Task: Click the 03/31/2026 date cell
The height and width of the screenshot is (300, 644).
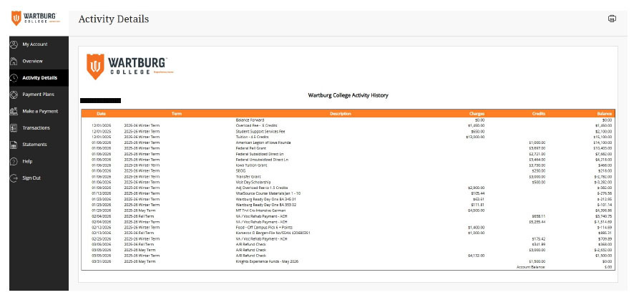Action: click(x=101, y=261)
